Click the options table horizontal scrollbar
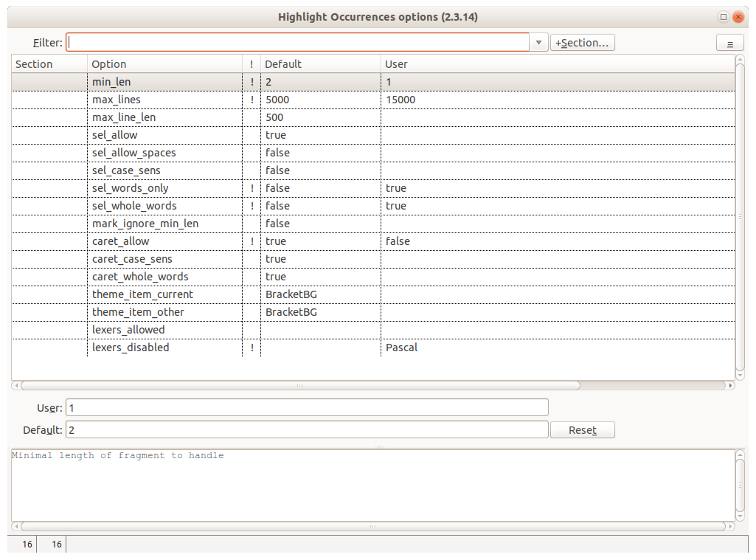756x560 pixels. [x=300, y=385]
